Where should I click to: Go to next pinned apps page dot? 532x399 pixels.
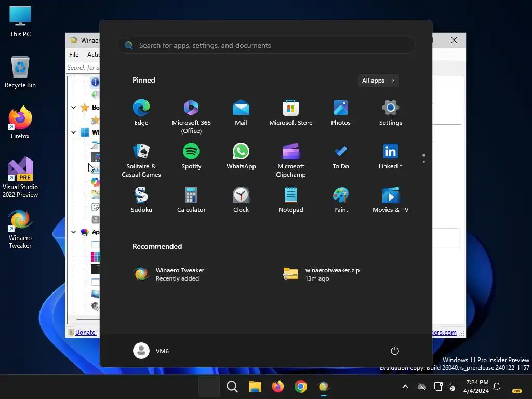(x=424, y=162)
